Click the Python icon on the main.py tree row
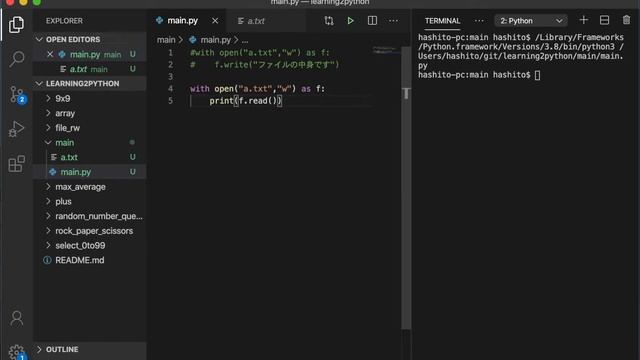The height and width of the screenshot is (360, 640). pyautogui.click(x=53, y=172)
